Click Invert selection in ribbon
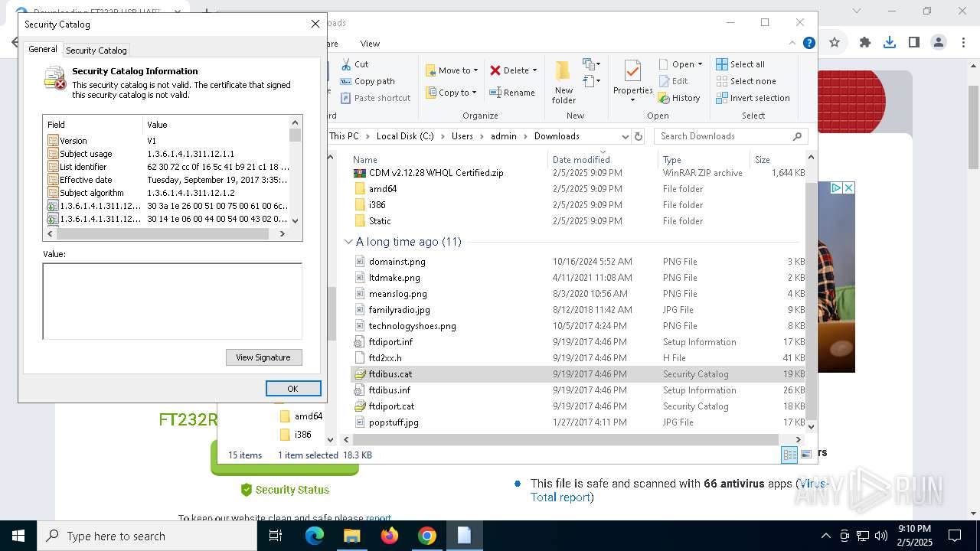Image resolution: width=980 pixels, height=551 pixels. coord(753,98)
